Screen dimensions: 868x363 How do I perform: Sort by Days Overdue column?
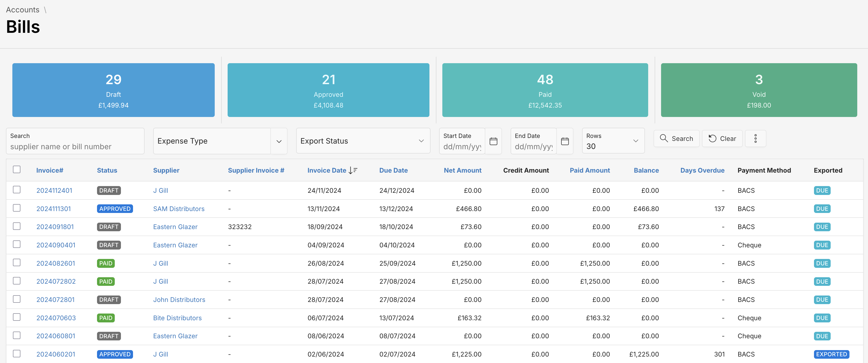pos(702,170)
